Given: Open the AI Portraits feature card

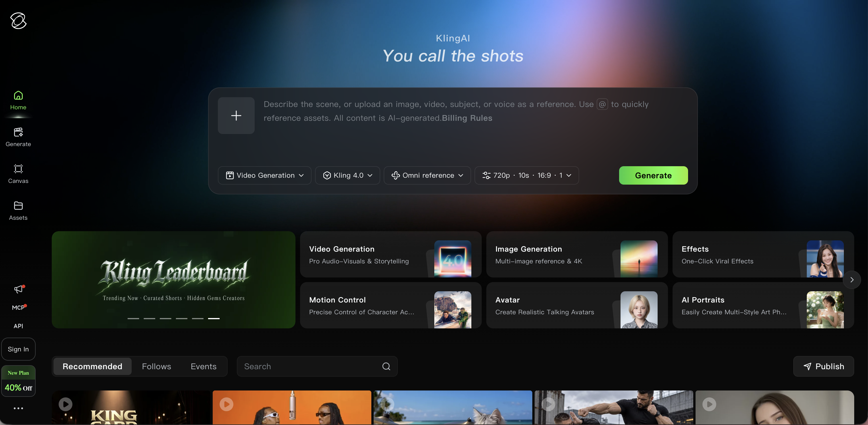Looking at the screenshot, I should (x=763, y=305).
